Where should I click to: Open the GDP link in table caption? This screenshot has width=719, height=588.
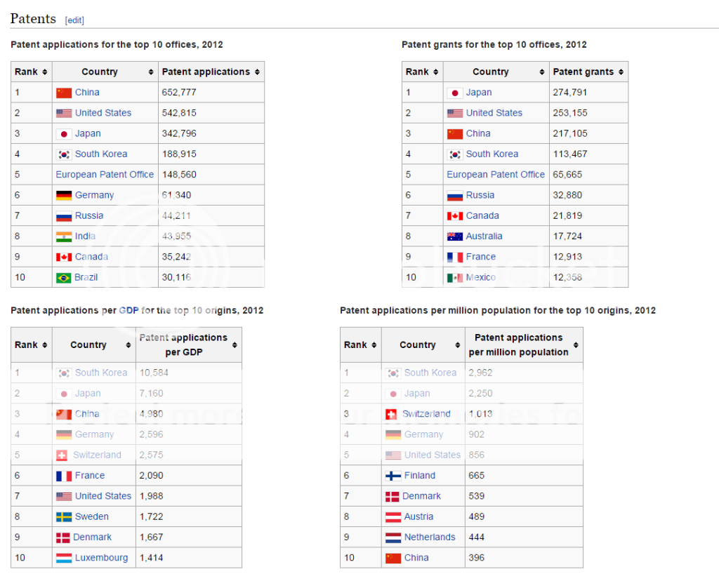[x=129, y=311]
